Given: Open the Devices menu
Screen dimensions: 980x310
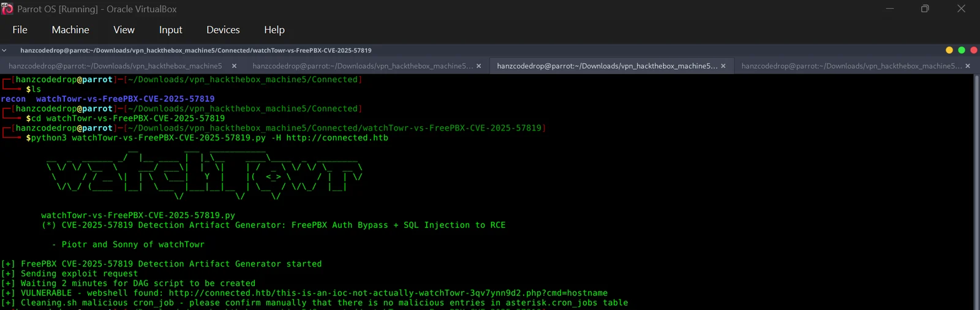Looking at the screenshot, I should pos(223,29).
